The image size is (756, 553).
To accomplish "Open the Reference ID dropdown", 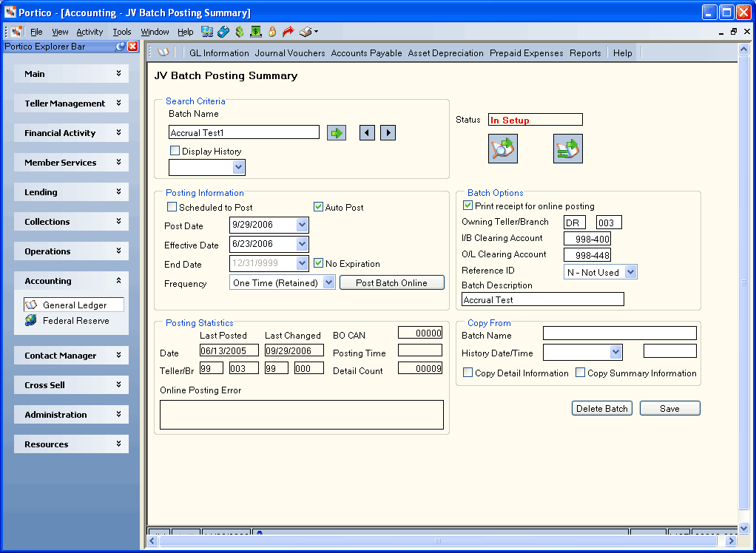I will click(x=630, y=272).
